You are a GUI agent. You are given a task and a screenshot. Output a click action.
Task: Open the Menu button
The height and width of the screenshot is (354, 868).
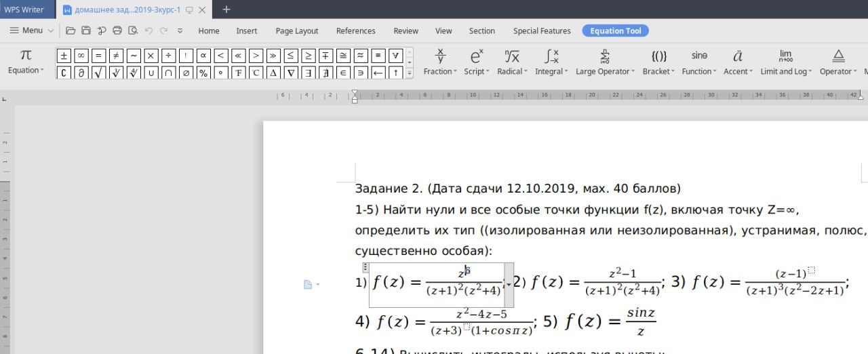(x=31, y=31)
